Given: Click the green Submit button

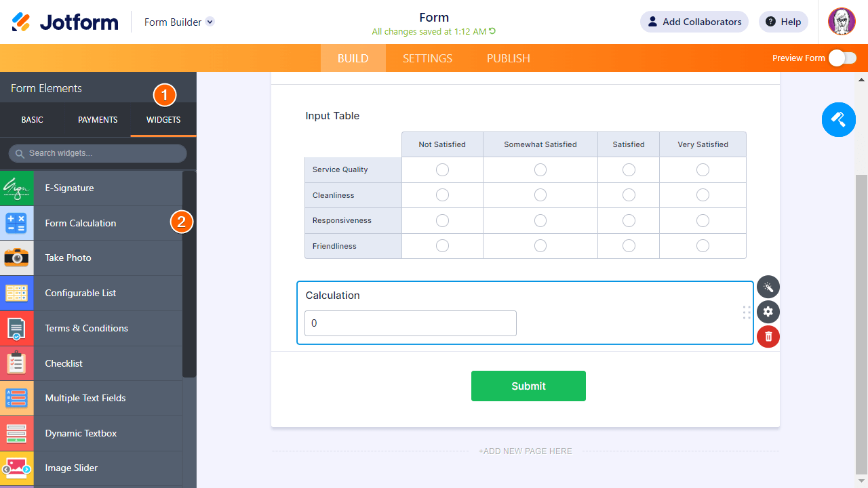Looking at the screenshot, I should (x=528, y=386).
